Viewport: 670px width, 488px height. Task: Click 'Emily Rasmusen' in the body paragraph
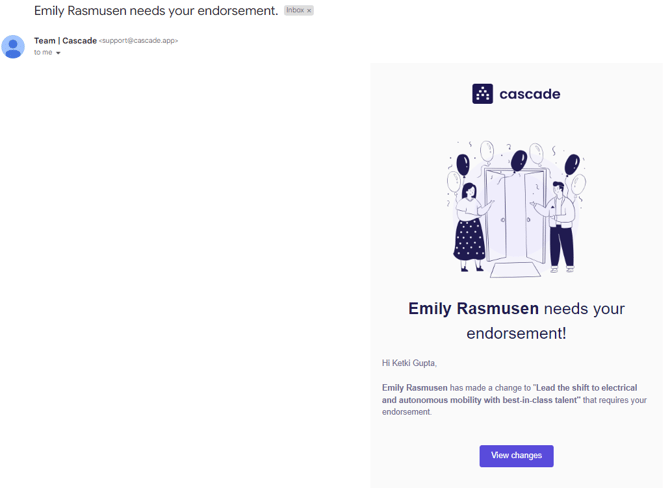[x=414, y=388]
